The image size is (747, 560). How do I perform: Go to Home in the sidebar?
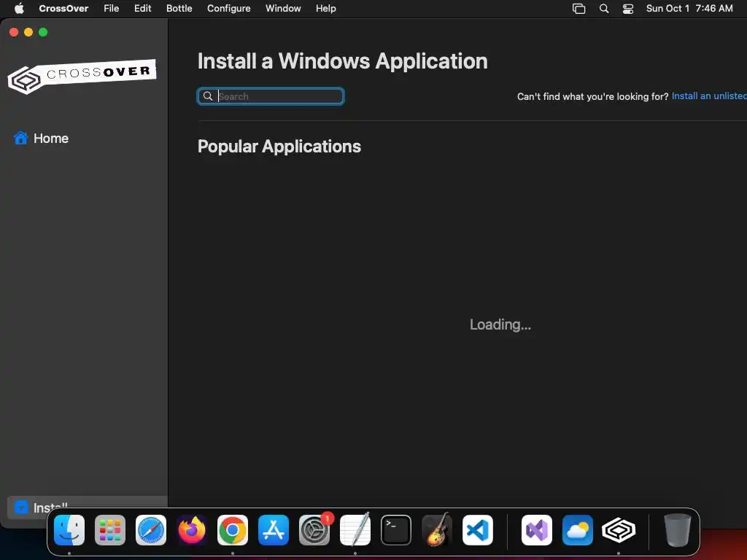point(51,138)
